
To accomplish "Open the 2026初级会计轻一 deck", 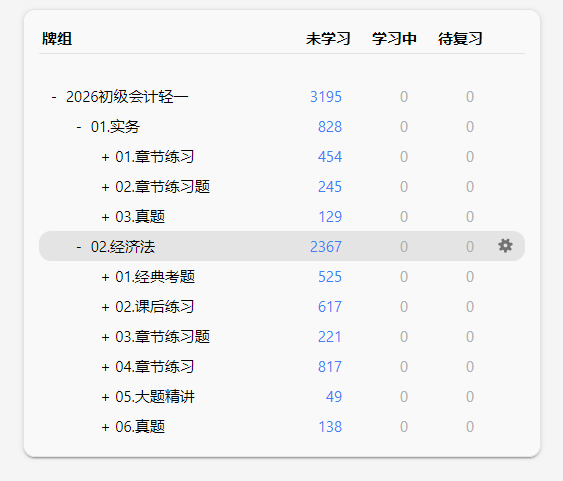I will click(127, 97).
